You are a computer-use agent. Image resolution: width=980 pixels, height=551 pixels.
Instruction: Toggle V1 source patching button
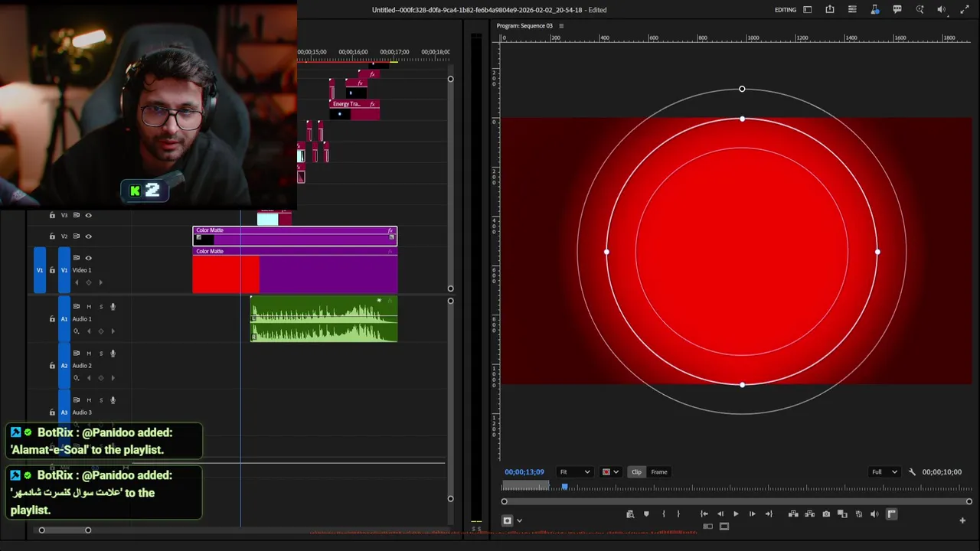coord(40,270)
